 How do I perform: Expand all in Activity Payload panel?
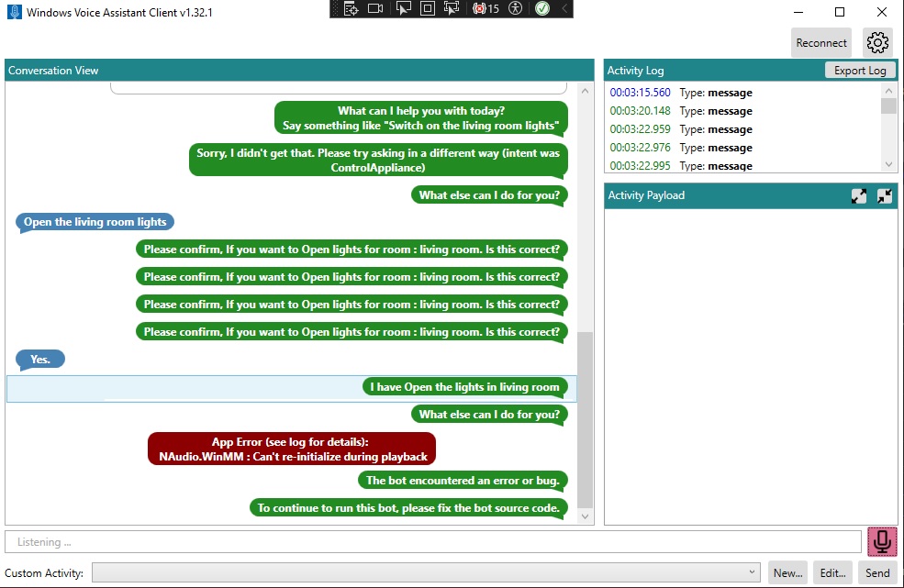tap(858, 195)
